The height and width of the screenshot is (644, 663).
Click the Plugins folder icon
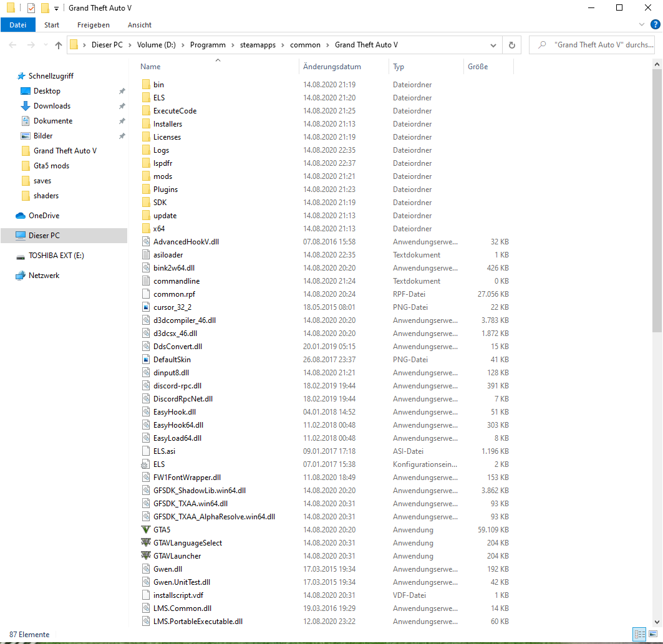click(x=146, y=190)
